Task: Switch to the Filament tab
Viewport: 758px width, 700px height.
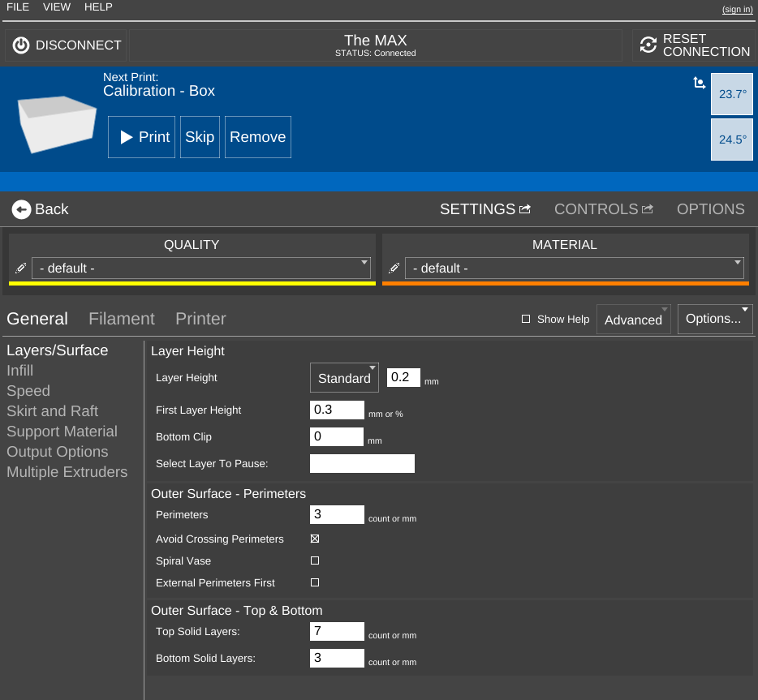Action: 122,319
